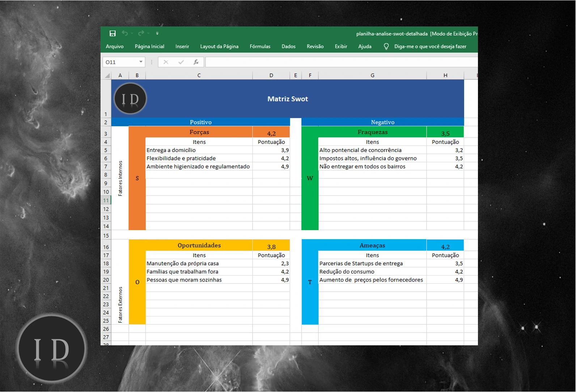
Task: Select column G header
Action: pyautogui.click(x=372, y=75)
